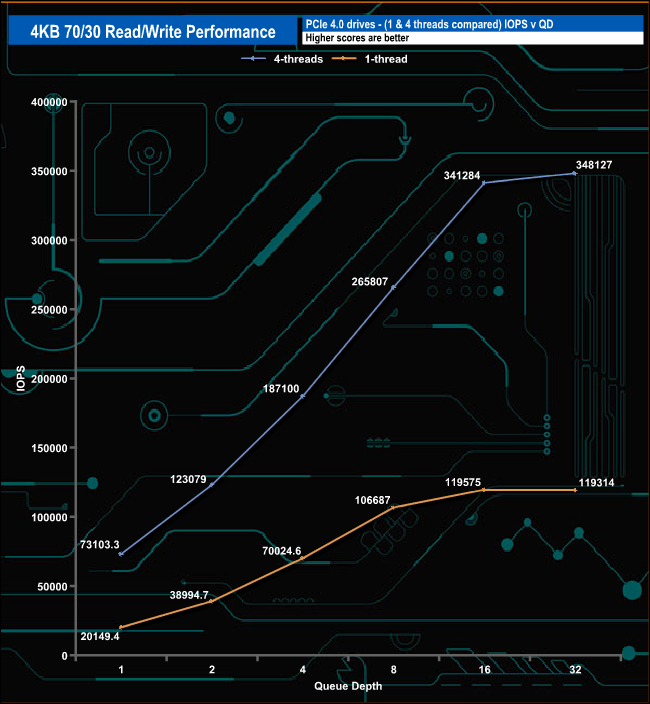This screenshot has height=704, width=650.
Task: Click queue depth 1 on x-axis
Action: pyautogui.click(x=121, y=669)
